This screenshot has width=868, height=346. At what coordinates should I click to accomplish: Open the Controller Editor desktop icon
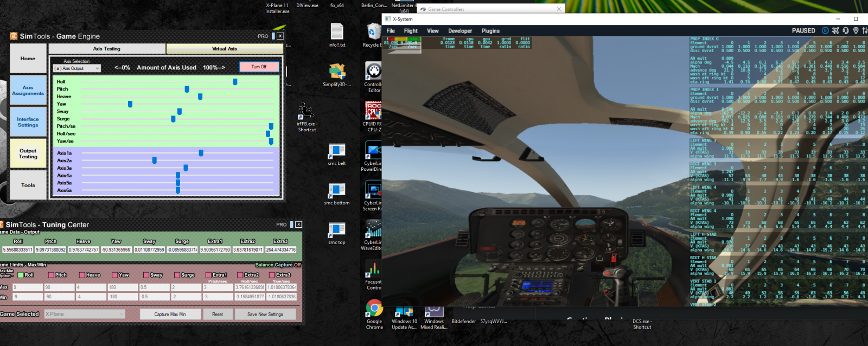click(373, 77)
